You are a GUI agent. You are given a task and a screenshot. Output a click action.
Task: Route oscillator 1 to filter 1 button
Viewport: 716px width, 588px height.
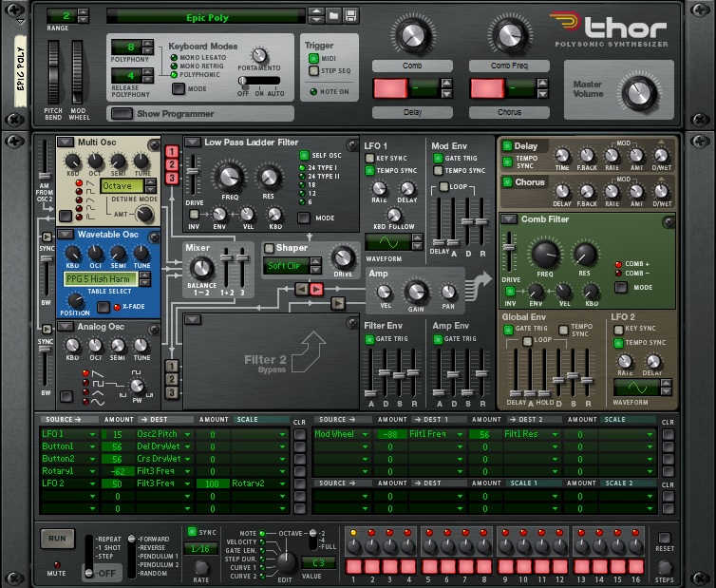click(172, 151)
